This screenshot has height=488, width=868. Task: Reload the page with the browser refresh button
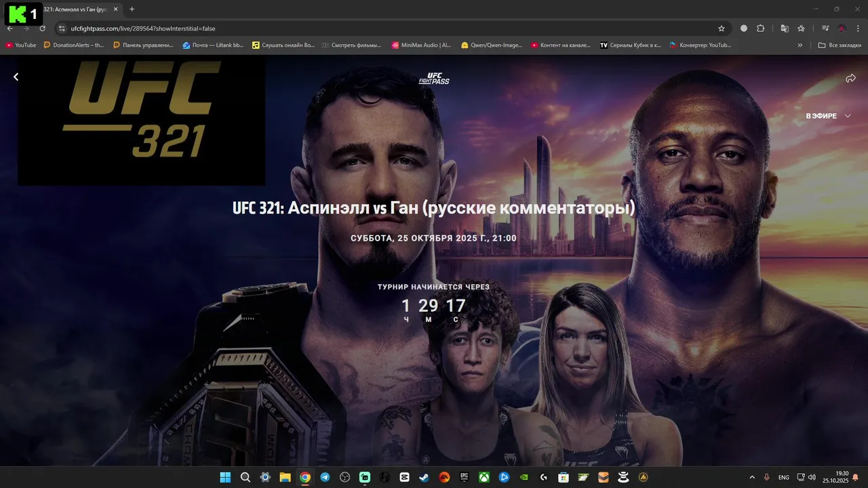(x=42, y=28)
